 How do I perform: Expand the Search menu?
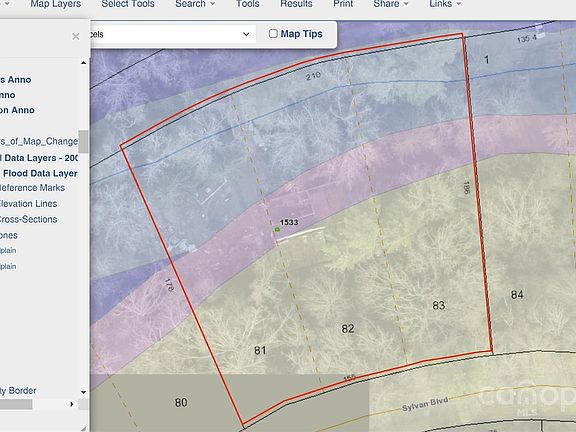(x=195, y=4)
